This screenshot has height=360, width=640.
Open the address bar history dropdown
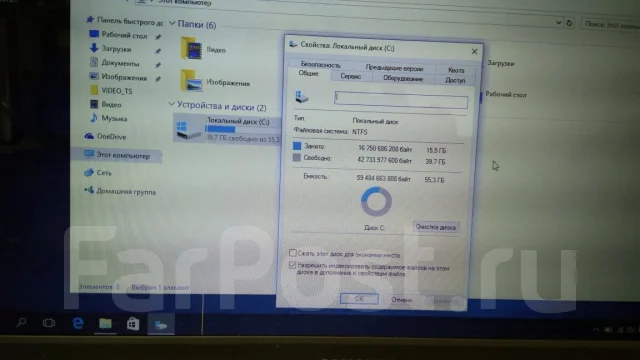pyautogui.click(x=558, y=23)
